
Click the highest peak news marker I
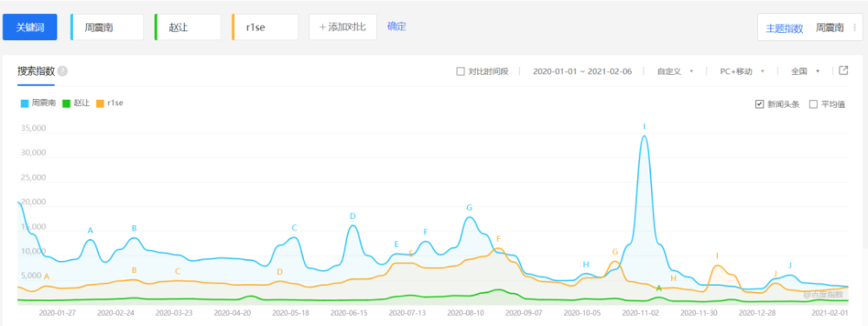644,127
